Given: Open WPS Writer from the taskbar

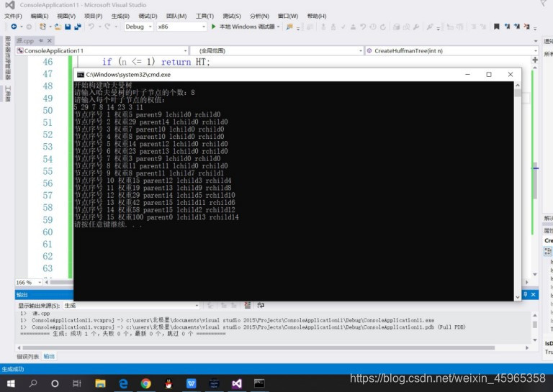Looking at the screenshot, I should pos(192,383).
